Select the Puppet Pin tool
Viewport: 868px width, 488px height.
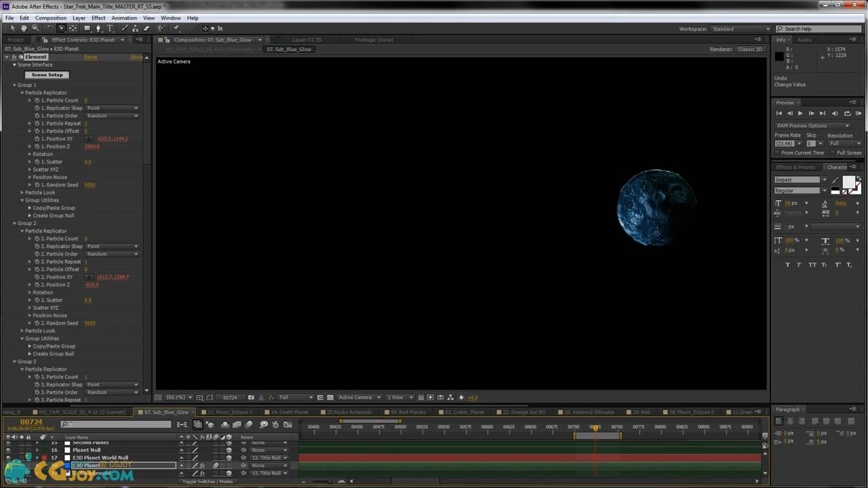(x=176, y=28)
